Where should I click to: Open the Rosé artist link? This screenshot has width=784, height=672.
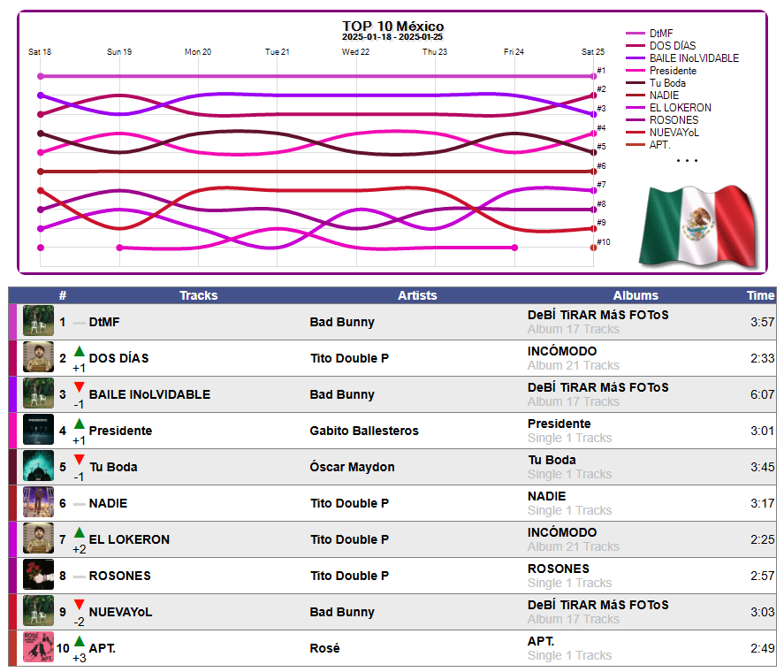pyautogui.click(x=324, y=648)
